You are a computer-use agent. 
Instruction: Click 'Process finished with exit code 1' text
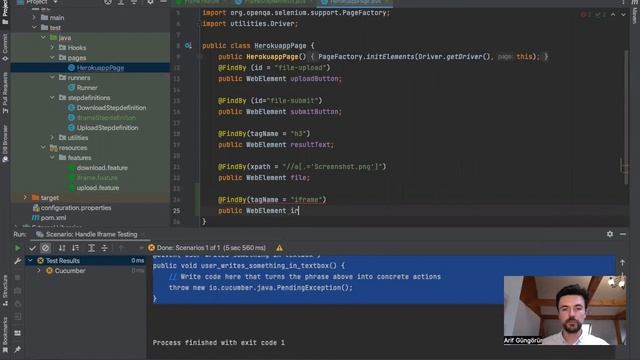point(219,342)
